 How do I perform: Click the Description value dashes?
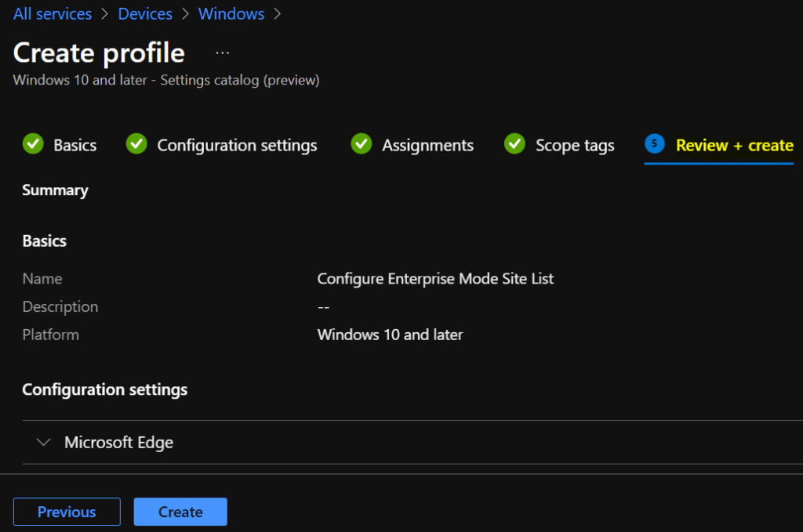tap(324, 307)
